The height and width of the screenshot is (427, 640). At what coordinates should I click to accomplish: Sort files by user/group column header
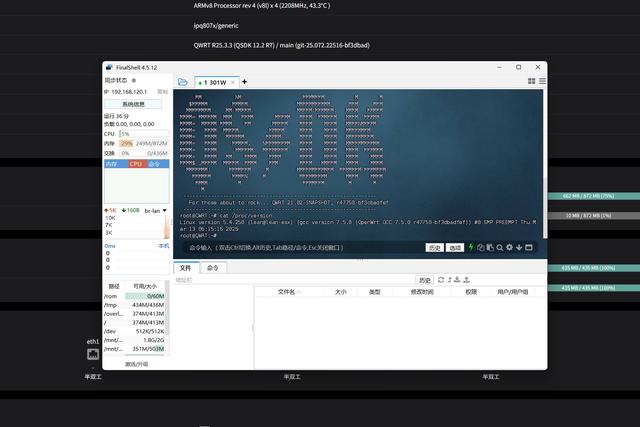(513, 292)
